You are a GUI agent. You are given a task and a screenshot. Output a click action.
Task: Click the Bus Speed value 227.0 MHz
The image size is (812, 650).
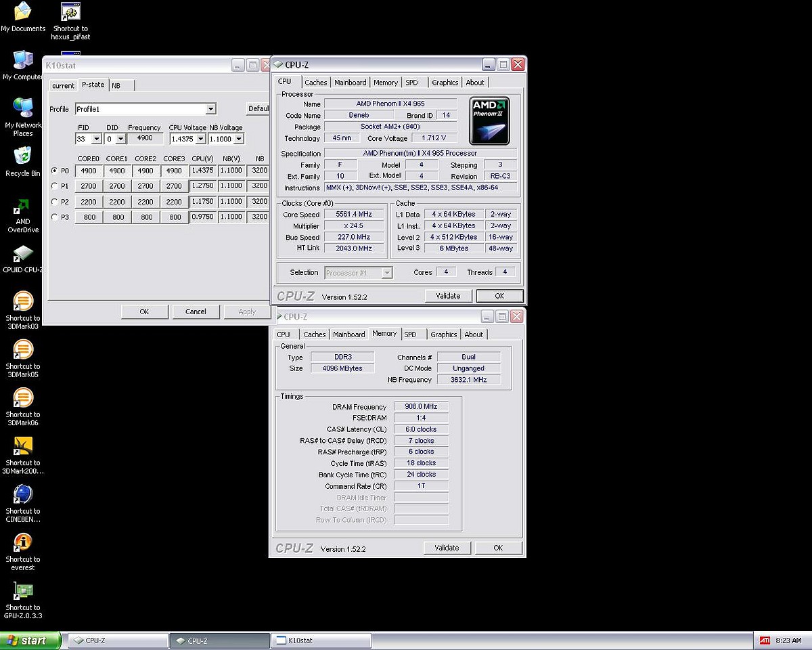click(355, 238)
